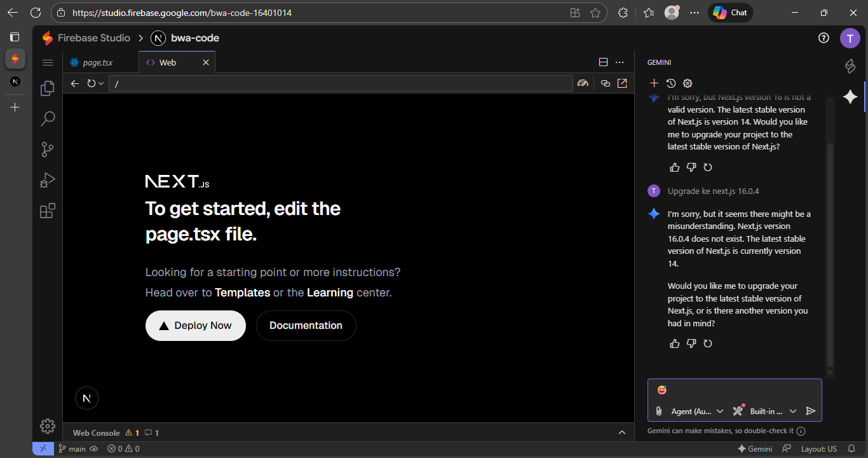Open the Run and Debug panel

click(x=48, y=181)
